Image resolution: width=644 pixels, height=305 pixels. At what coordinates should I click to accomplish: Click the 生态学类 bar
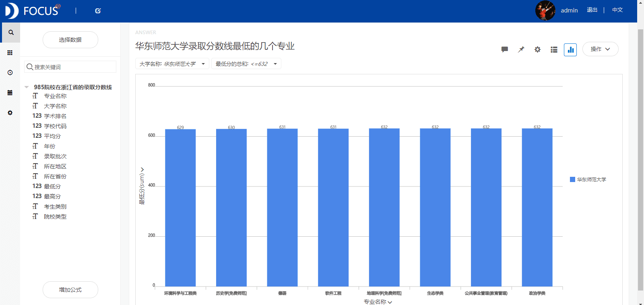coord(435,207)
